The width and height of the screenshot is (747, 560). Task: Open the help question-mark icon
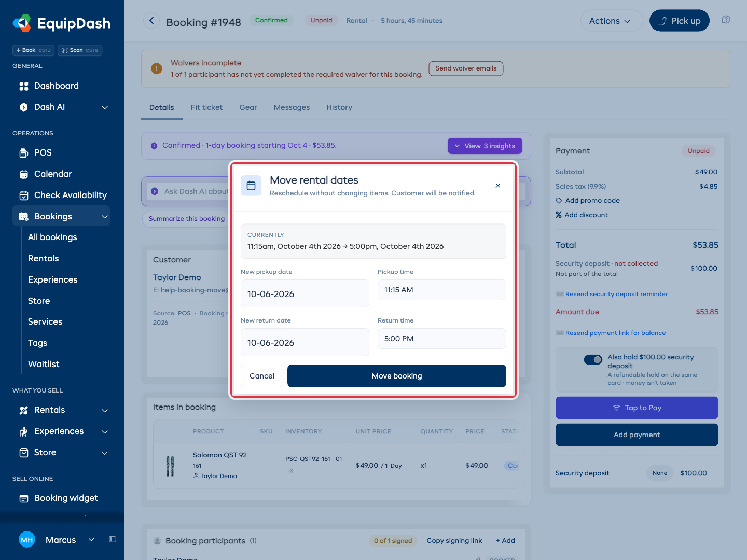[726, 20]
